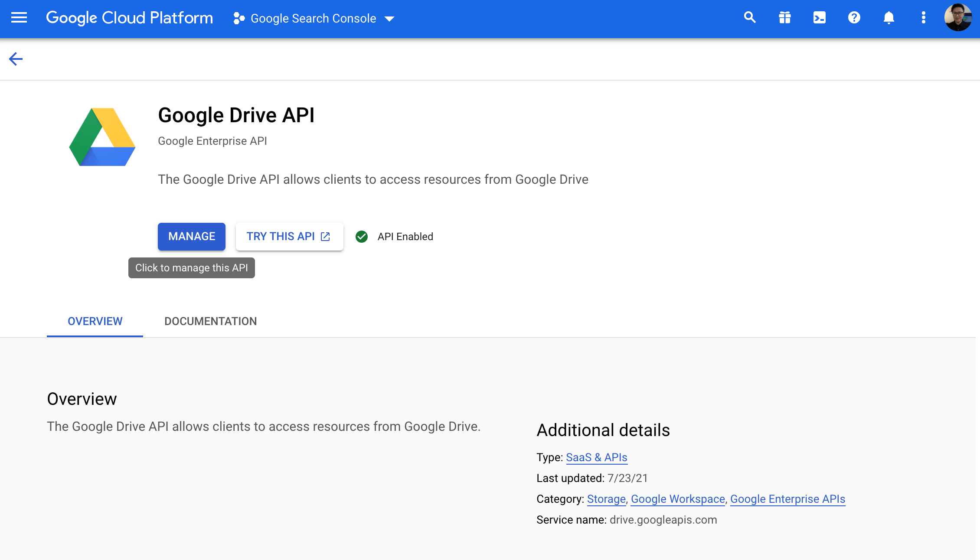Click the Google Enterprise API subtitle

point(212,141)
